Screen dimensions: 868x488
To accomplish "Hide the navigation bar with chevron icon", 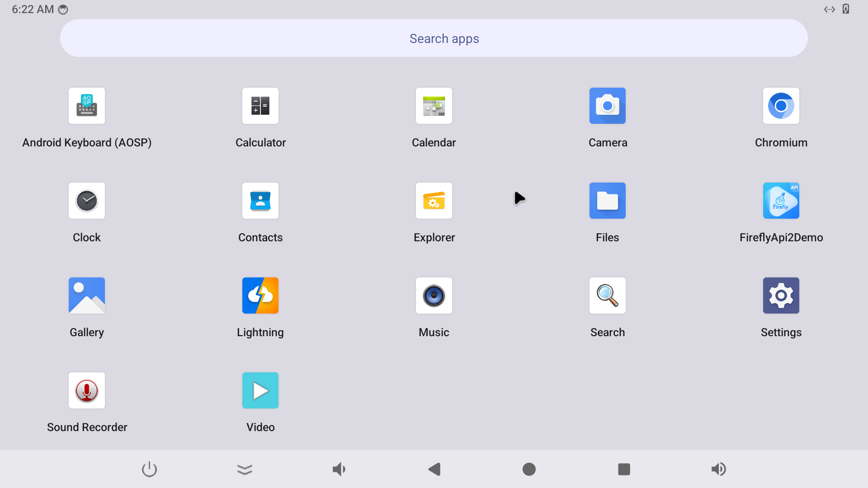I will coord(245,469).
